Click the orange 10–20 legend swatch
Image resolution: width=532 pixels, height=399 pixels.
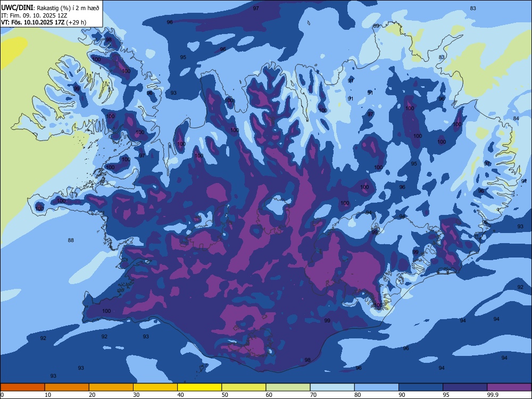67,387
